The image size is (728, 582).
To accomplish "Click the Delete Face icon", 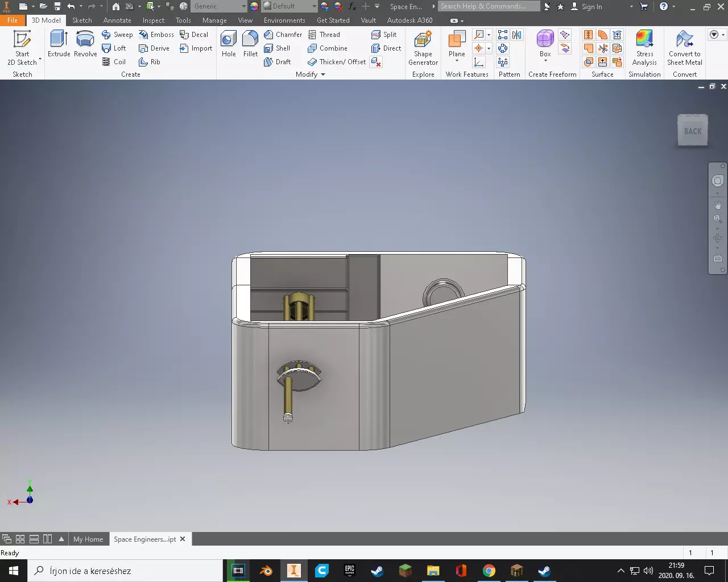I will point(376,62).
